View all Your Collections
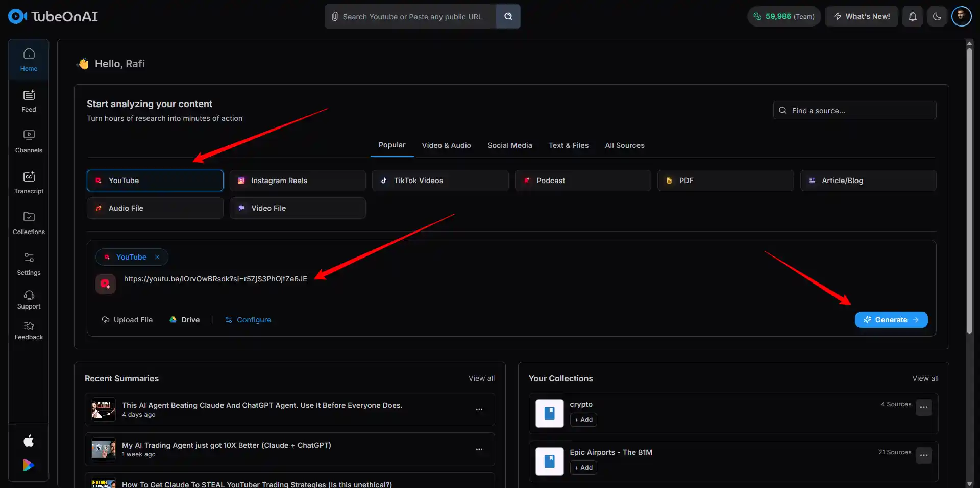 point(925,378)
